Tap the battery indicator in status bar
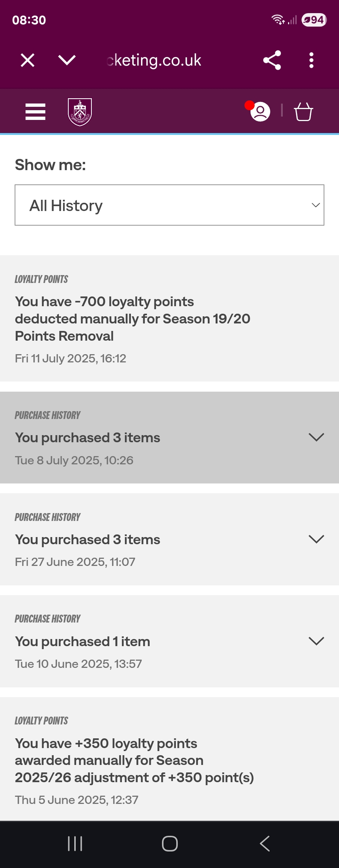Image resolution: width=339 pixels, height=868 pixels. [x=314, y=20]
